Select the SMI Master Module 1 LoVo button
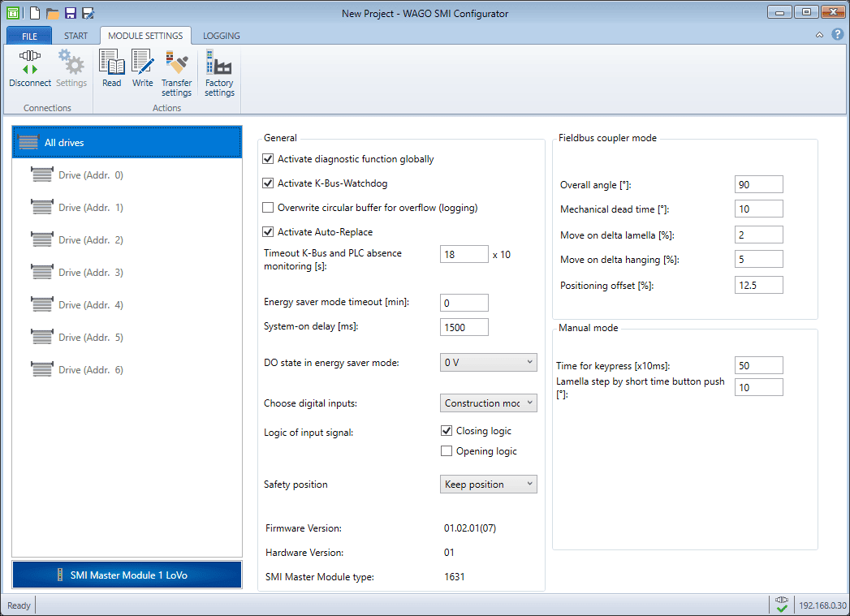Screen dimensions: 850x616 pyautogui.click(x=127, y=575)
